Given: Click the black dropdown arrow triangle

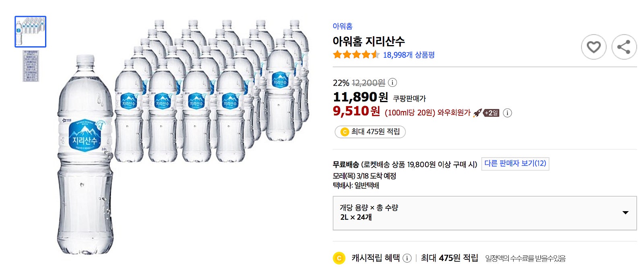Looking at the screenshot, I should point(625,213).
